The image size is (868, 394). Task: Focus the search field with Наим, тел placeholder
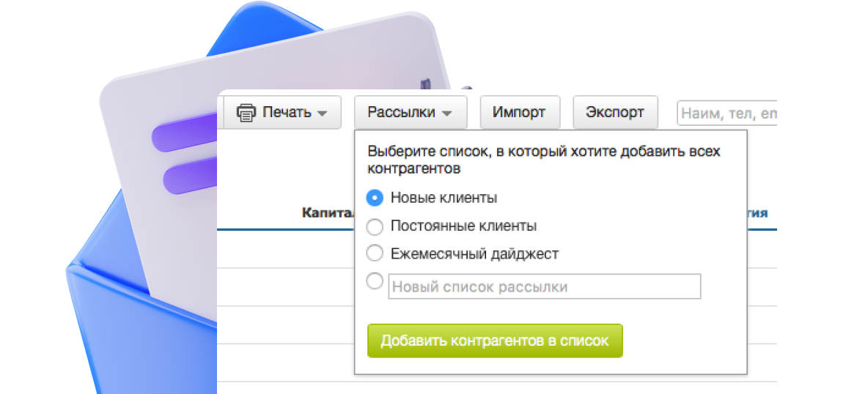pyautogui.click(x=726, y=114)
